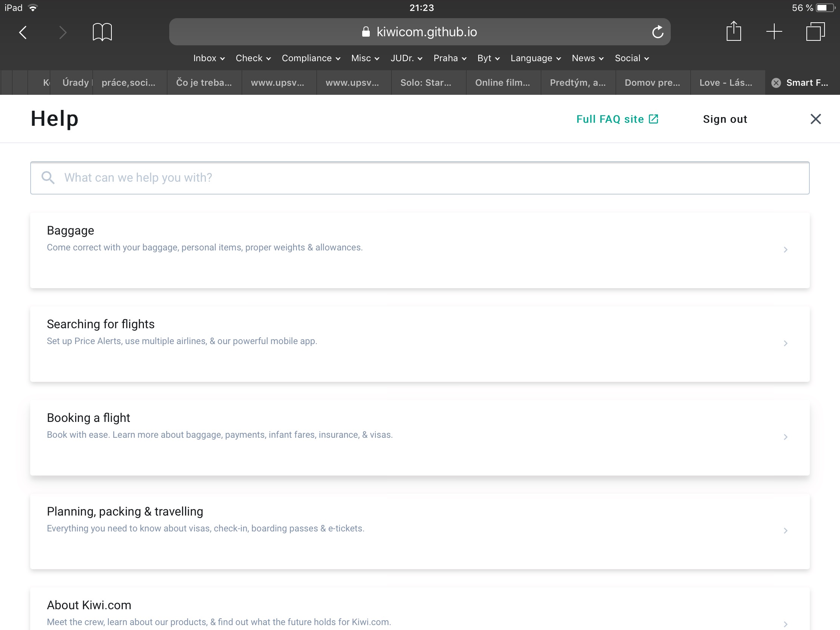The height and width of the screenshot is (630, 840).
Task: Select the search magnifier icon in Help widget
Action: 48,178
